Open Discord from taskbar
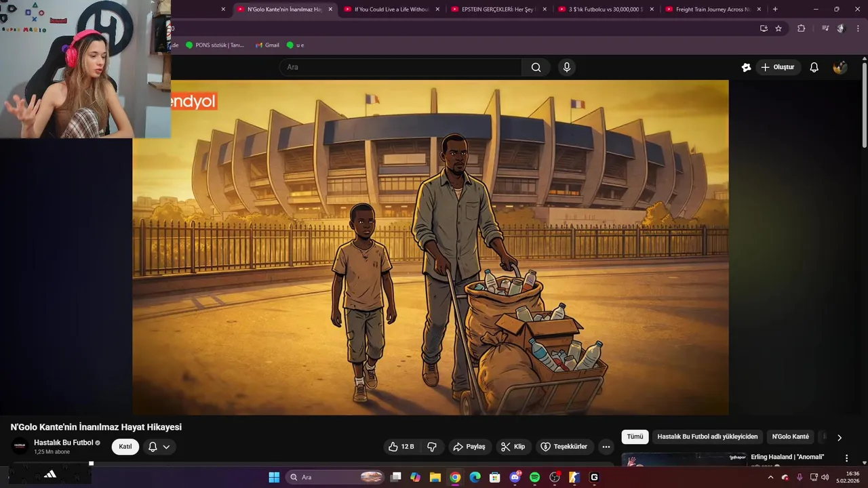868x488 pixels. [x=515, y=477]
